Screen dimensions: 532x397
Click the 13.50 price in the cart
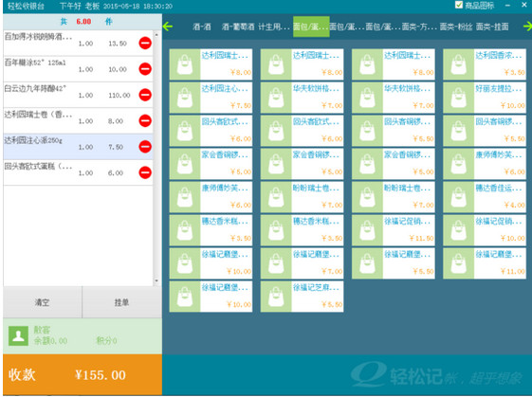(x=118, y=44)
